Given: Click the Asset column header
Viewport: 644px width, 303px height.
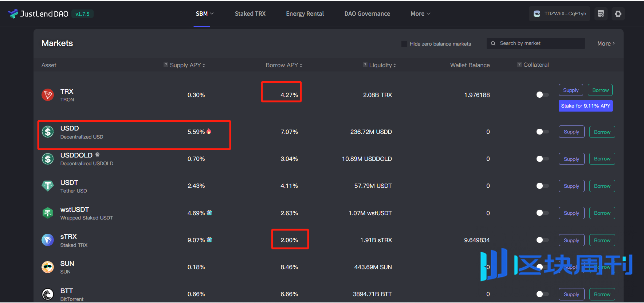Looking at the screenshot, I should [x=49, y=65].
